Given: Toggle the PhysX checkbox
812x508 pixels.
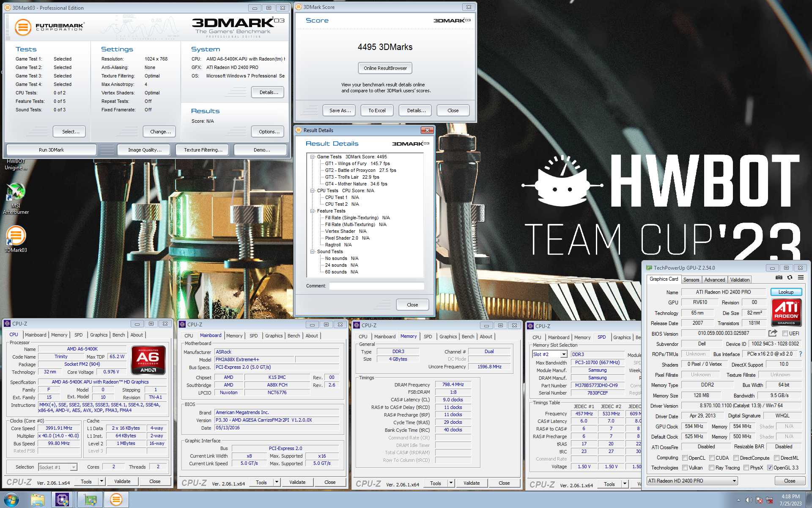Looking at the screenshot, I should click(746, 467).
